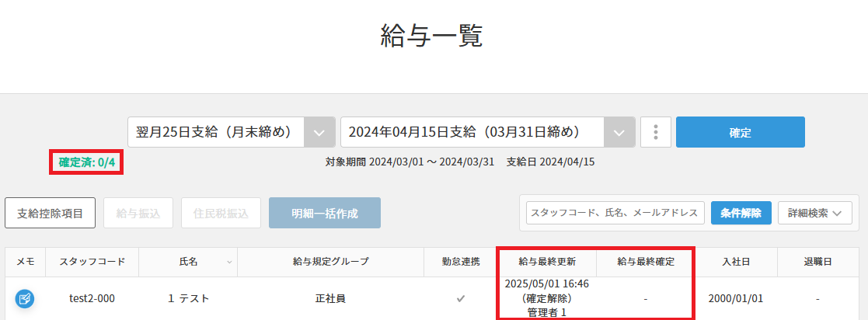Image resolution: width=868 pixels, height=320 pixels.
Task: Open the three-dot more options menu
Action: tap(655, 132)
